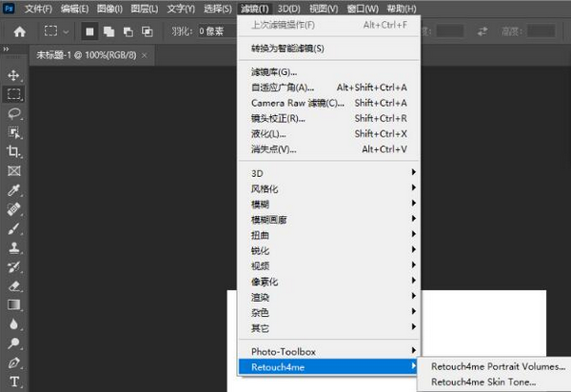Select the Move tool
Screen dimensions: 571x392
pos(14,75)
